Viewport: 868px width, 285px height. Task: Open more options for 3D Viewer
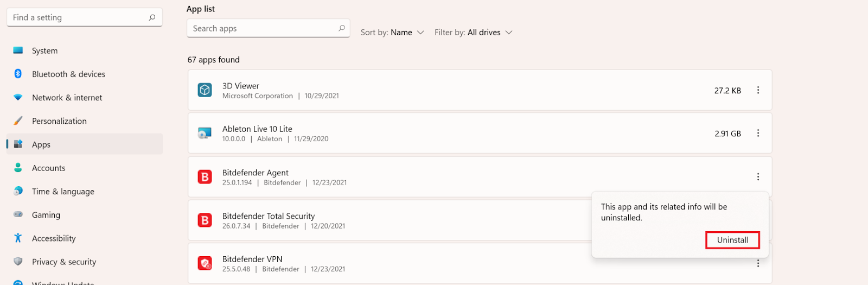point(758,90)
